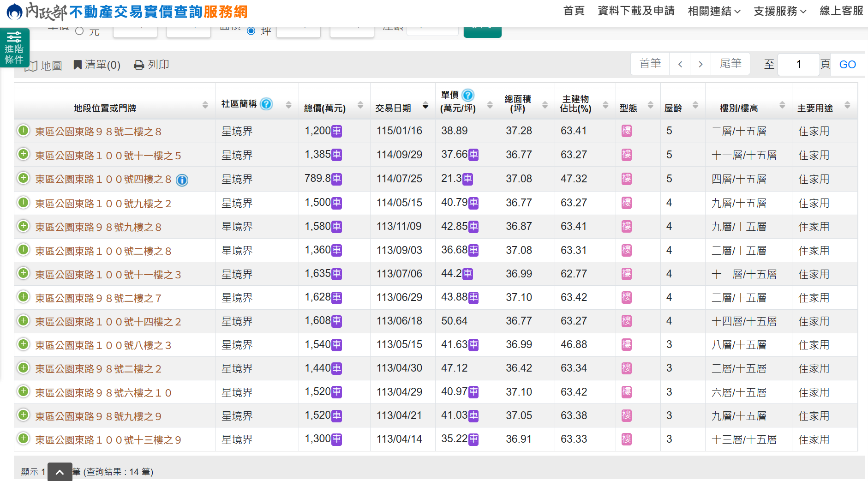This screenshot has height=481, width=868.
Task: Open the 支援服務 dropdown menu
Action: [x=779, y=11]
